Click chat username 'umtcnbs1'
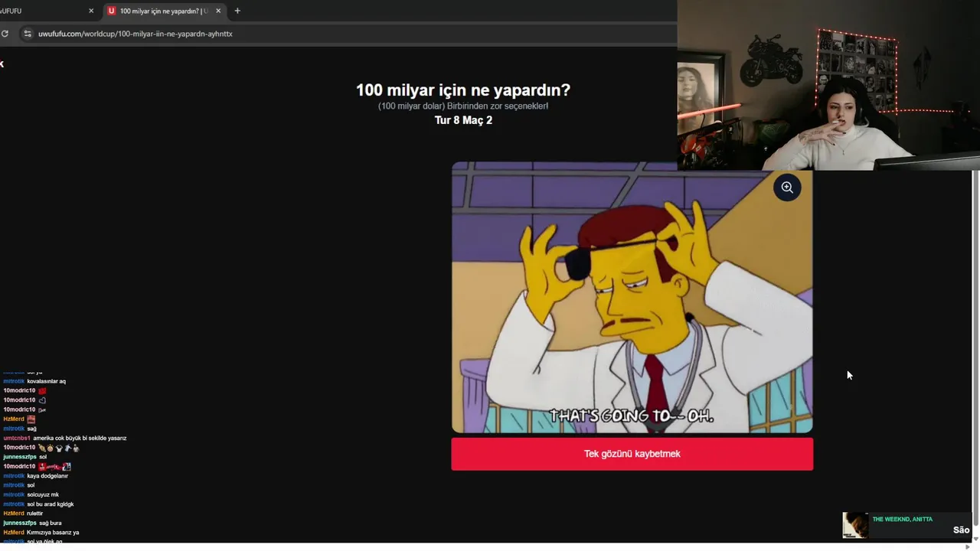 [x=16, y=438]
